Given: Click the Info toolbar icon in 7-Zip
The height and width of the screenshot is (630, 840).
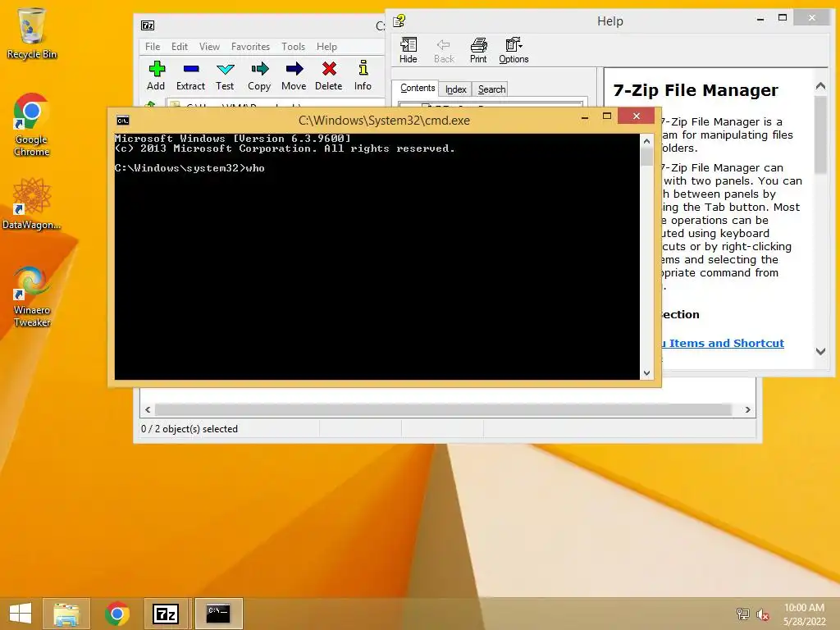Looking at the screenshot, I should [x=363, y=75].
